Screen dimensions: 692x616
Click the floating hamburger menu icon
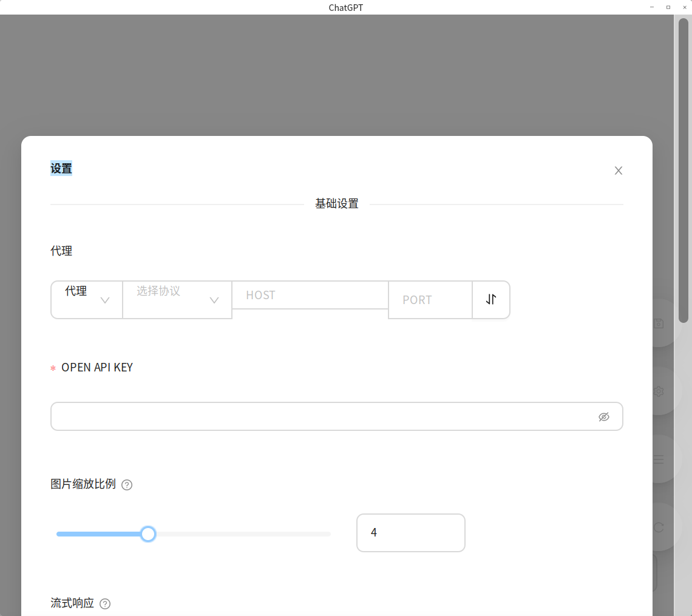coord(659,459)
